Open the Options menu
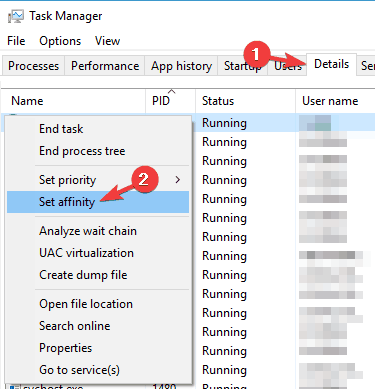 click(x=60, y=41)
